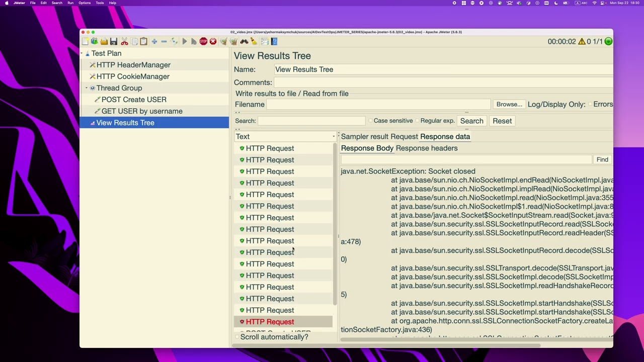644x362 pixels.
Task: Click the Do Not Disturb moon icon
Action: click(556, 3)
